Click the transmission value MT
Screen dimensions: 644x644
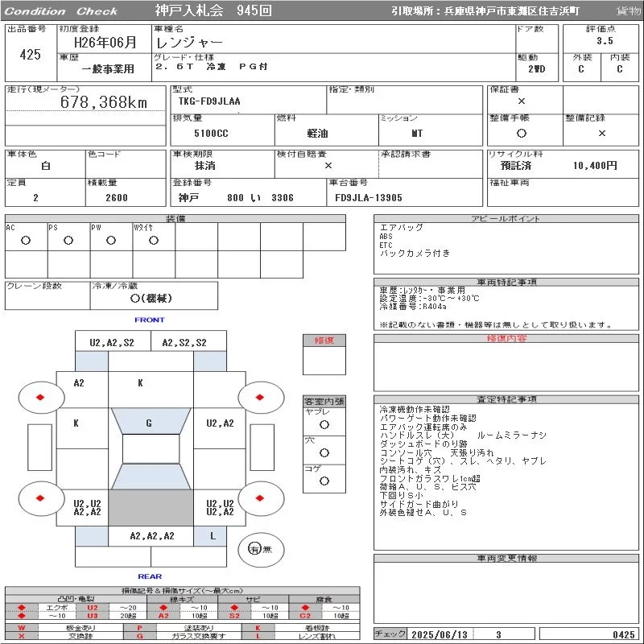(x=417, y=133)
